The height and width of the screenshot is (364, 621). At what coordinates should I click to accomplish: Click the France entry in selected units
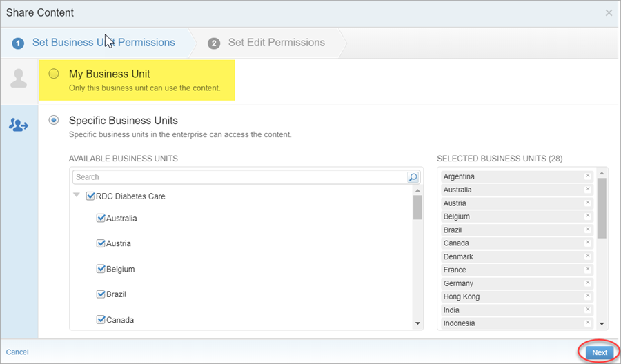point(517,270)
